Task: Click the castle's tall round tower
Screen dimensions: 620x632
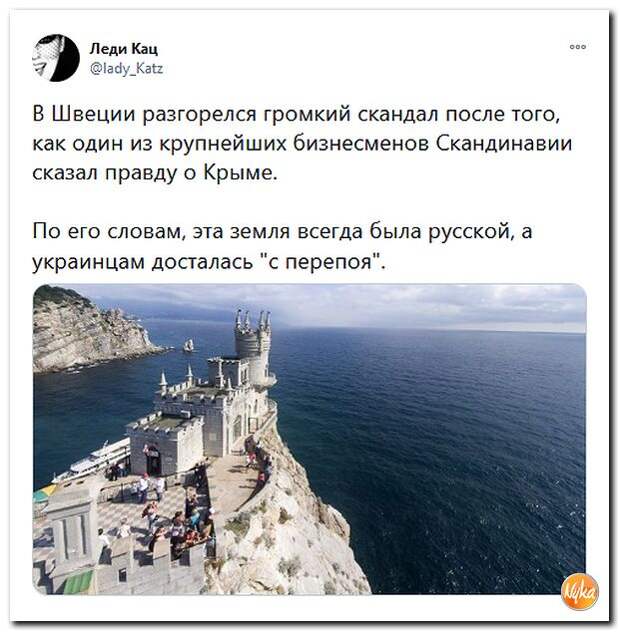Action: click(254, 347)
